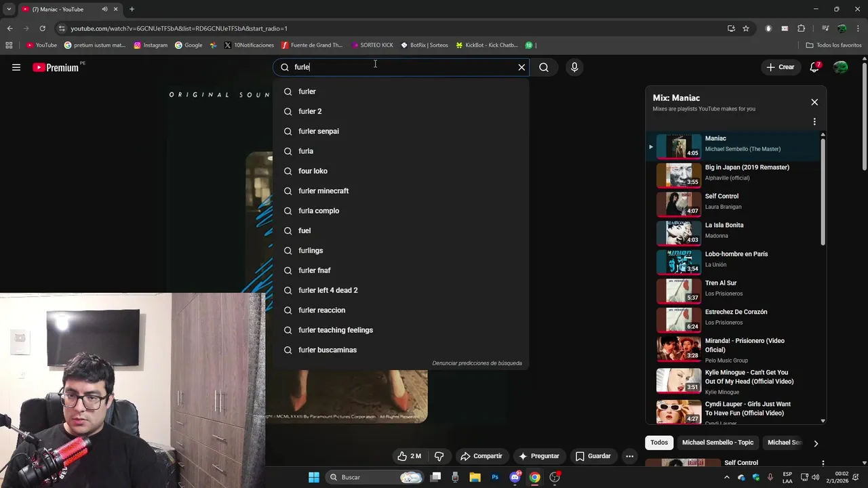868x488 pixels.
Task: Open the account avatar menu
Action: [x=841, y=67]
